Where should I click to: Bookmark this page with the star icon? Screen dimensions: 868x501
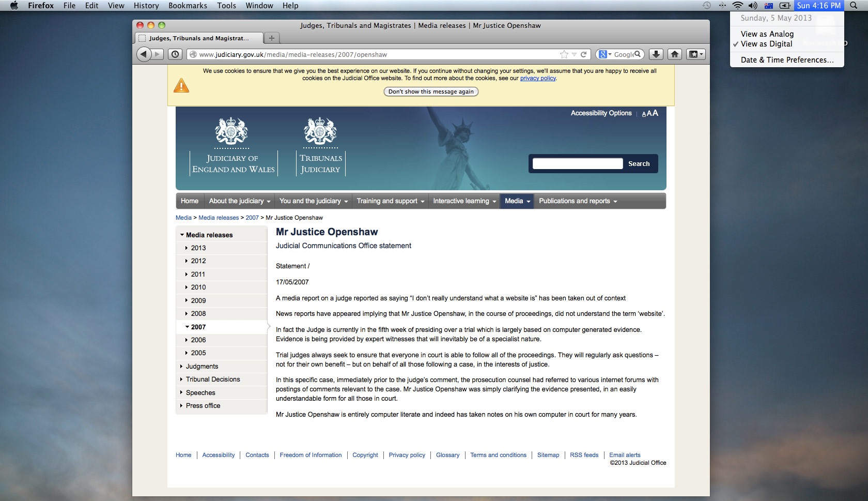pyautogui.click(x=564, y=54)
